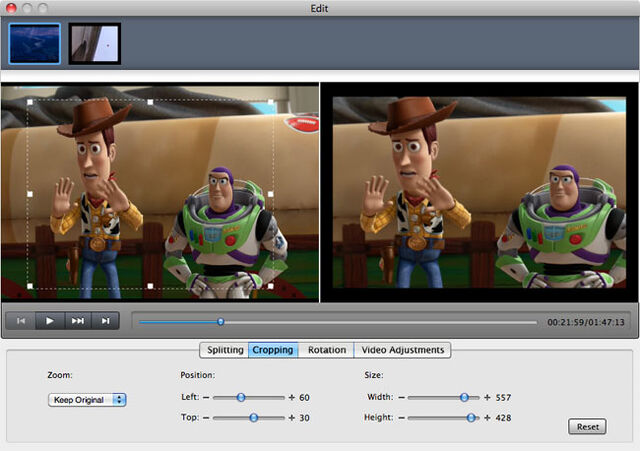This screenshot has height=451, width=640.
Task: Click the top-left crop handle
Action: [x=30, y=102]
